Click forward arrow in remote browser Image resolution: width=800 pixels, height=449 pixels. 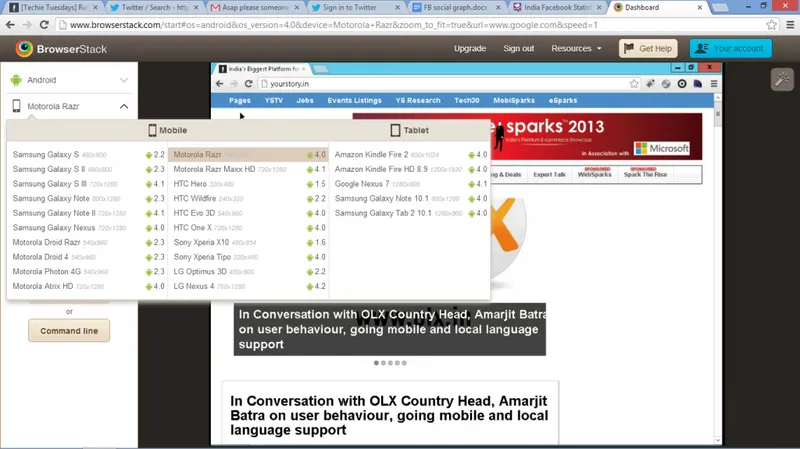234,84
